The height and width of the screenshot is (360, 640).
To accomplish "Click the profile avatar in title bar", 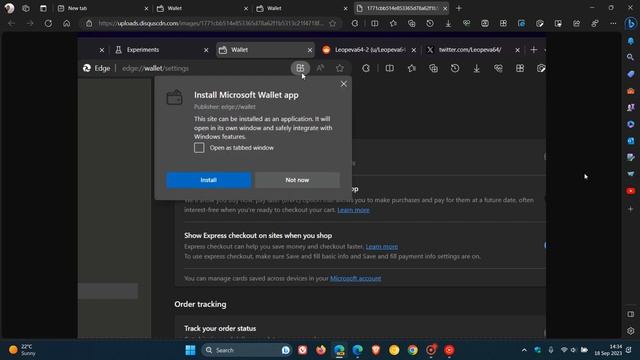I will tap(9, 8).
